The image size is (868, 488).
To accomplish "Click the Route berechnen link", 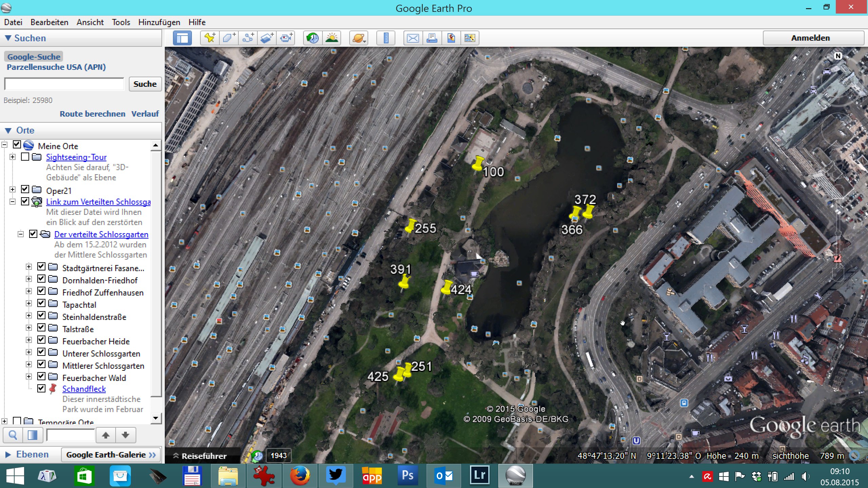I will tap(92, 114).
